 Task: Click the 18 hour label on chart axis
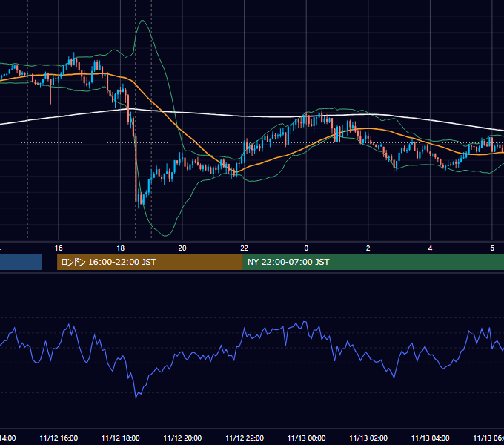120,248
